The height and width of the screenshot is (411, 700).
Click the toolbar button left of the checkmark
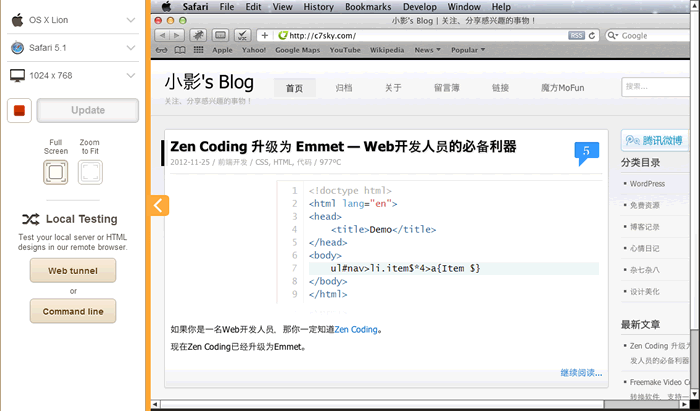pos(220,36)
